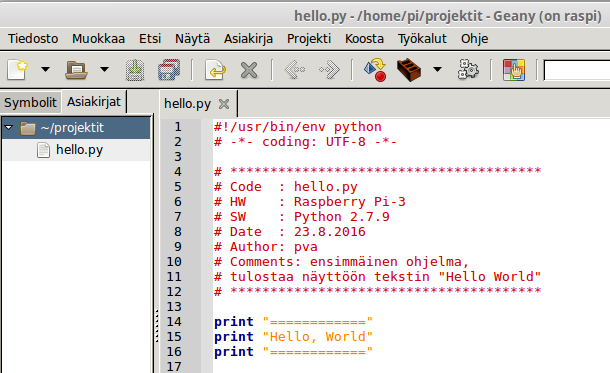Open the Asiakirja menu
This screenshot has height=373, width=610.
[x=248, y=39]
